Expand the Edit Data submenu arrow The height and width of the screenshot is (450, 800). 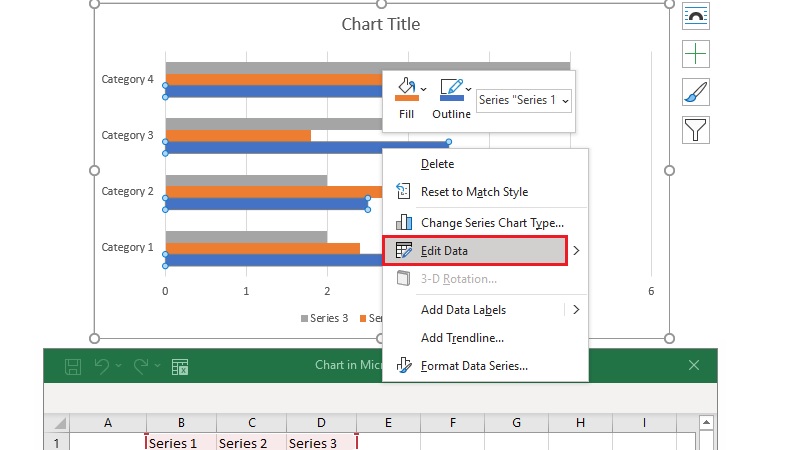click(576, 251)
